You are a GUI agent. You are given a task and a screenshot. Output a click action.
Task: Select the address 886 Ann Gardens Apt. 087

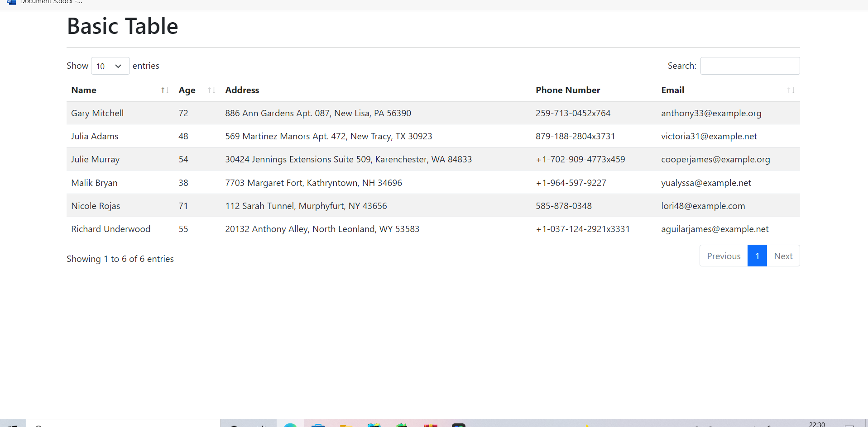277,113
